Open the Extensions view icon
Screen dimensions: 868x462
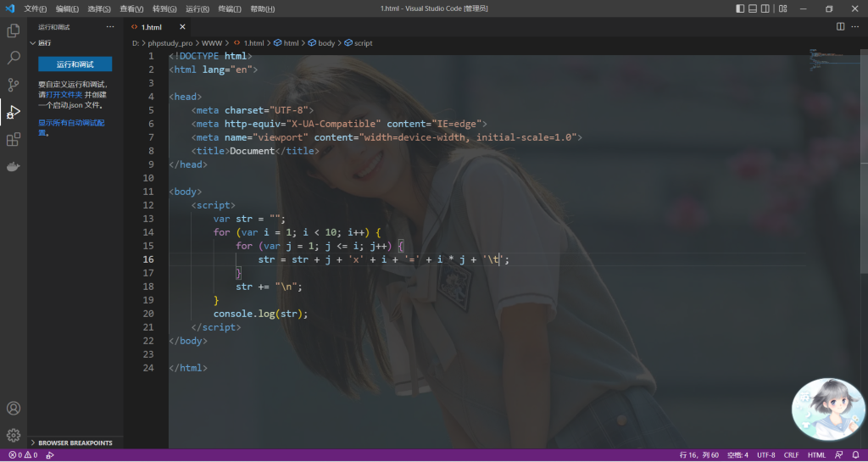(14, 139)
